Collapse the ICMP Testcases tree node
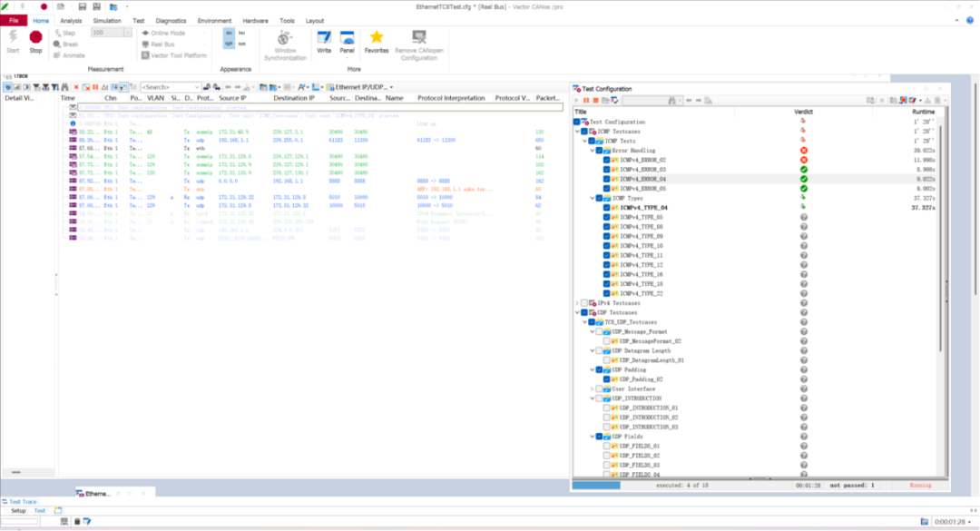Screen dimensions: 980x531 pyautogui.click(x=577, y=132)
